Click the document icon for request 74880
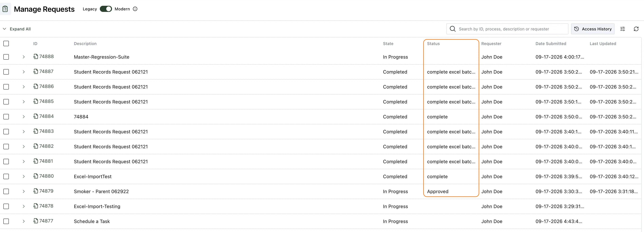The width and height of the screenshot is (644, 232). [36, 176]
